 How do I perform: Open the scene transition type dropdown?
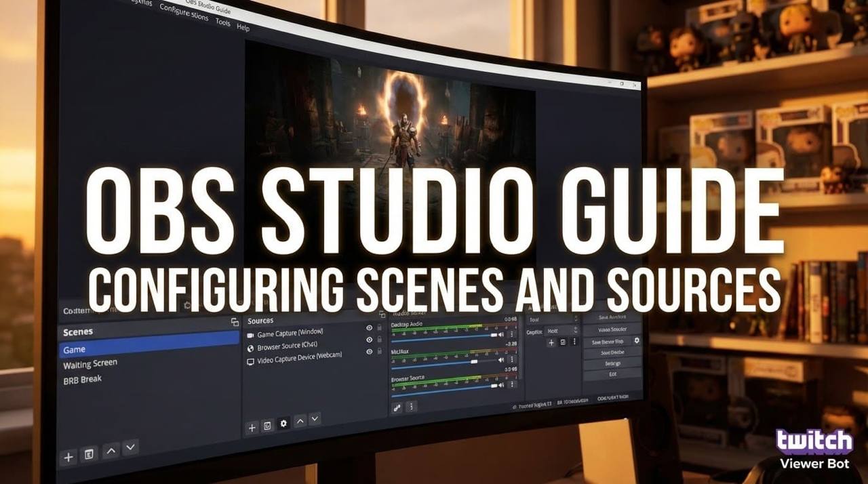pos(553,319)
